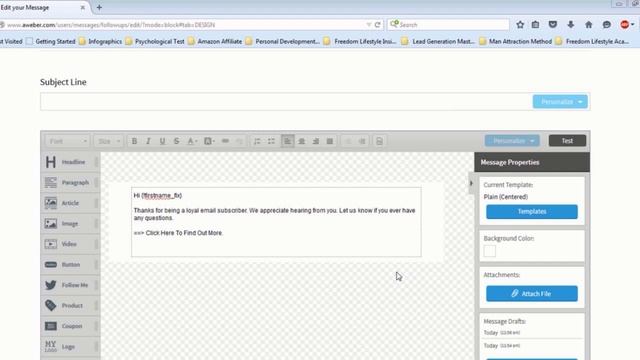This screenshot has height=360, width=640.
Task: Click the email body text area
Action: point(276,222)
